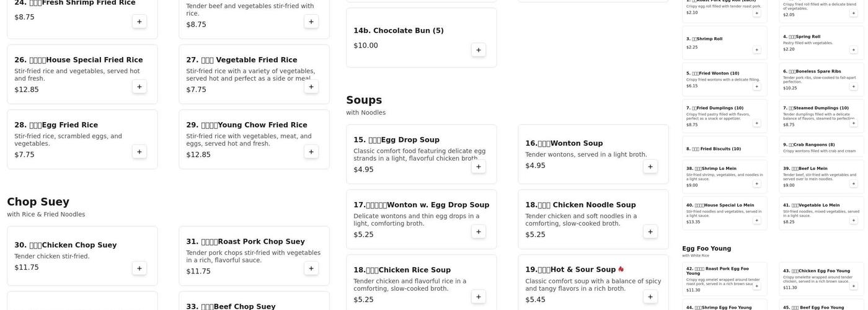This screenshot has height=310, width=868.
Task: Add House Special Fried Rice to order
Action: tap(139, 87)
